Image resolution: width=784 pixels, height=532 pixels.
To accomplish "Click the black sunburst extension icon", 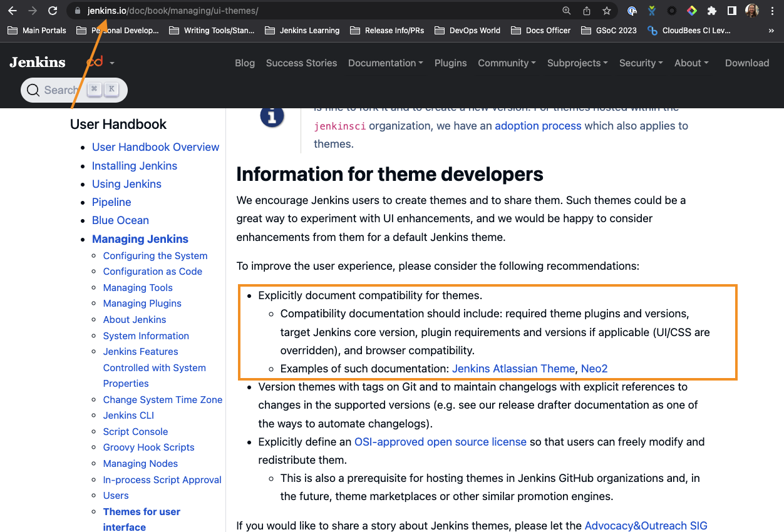I will point(672,11).
